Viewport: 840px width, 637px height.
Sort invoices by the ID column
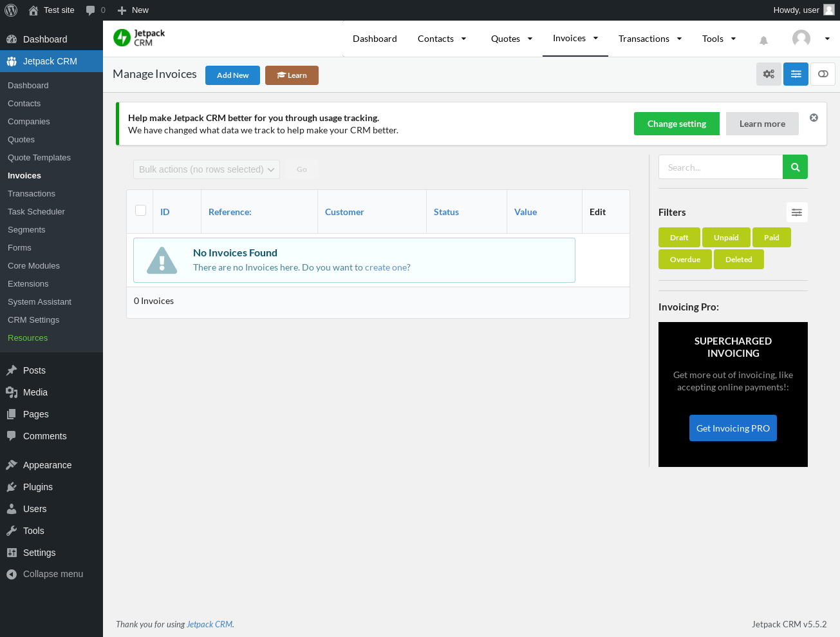(165, 212)
